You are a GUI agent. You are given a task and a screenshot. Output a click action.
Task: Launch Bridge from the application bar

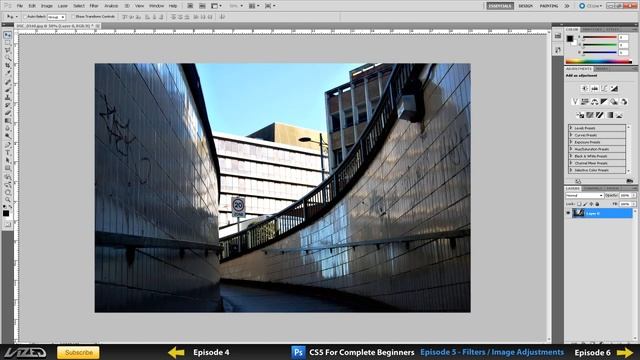[x=190, y=6]
